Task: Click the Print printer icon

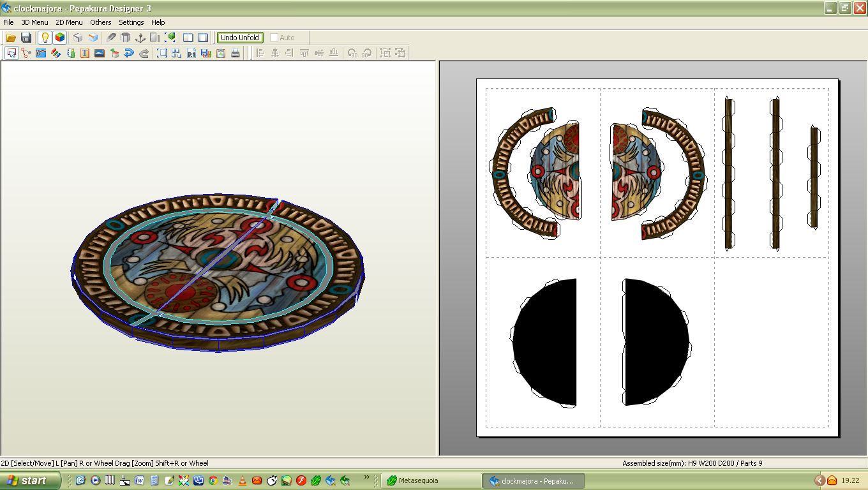Action: [x=236, y=53]
